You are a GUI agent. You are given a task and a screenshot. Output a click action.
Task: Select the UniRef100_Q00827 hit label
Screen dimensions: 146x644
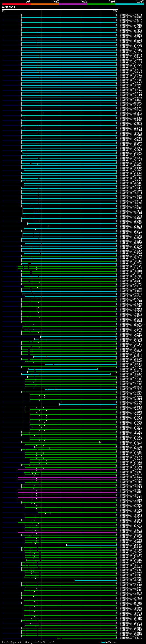[x=131, y=359]
